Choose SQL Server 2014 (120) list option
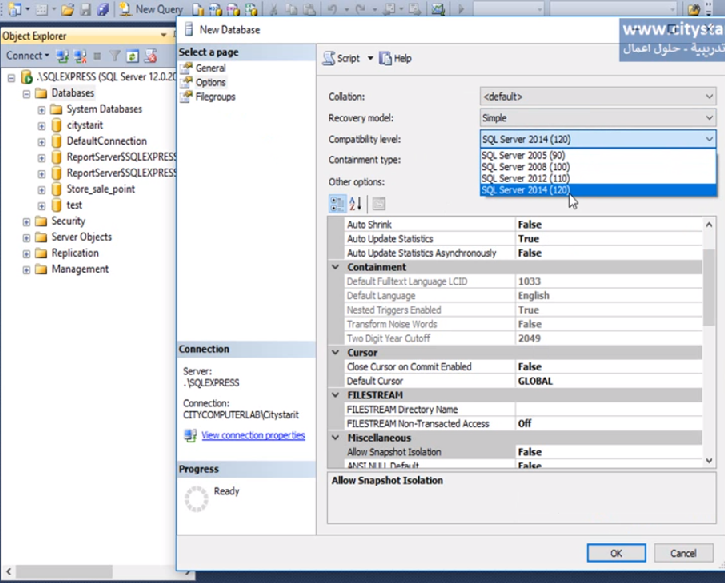Image resolution: width=725 pixels, height=583 pixels. click(598, 190)
